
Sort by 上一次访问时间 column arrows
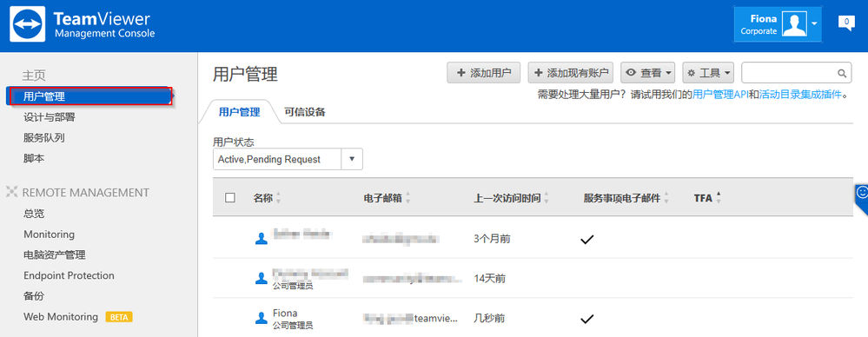pyautogui.click(x=547, y=198)
